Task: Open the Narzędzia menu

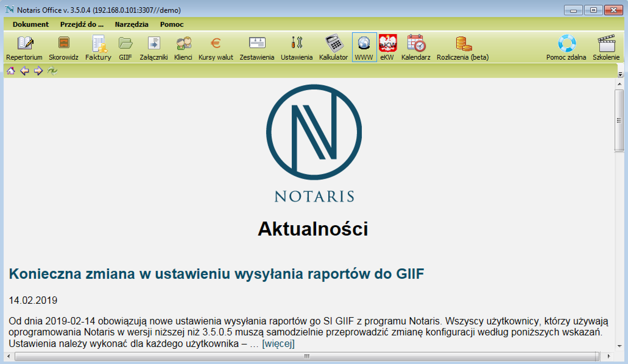Action: [132, 24]
